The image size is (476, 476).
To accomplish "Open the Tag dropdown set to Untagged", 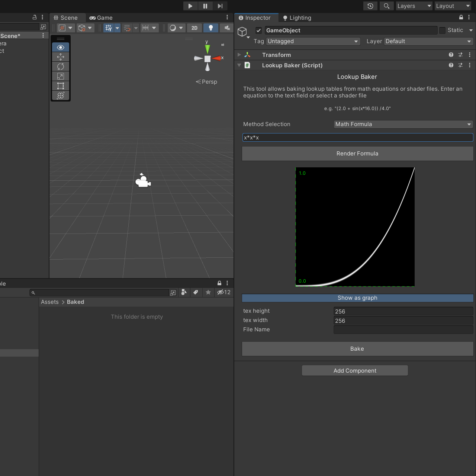I will coord(313,41).
